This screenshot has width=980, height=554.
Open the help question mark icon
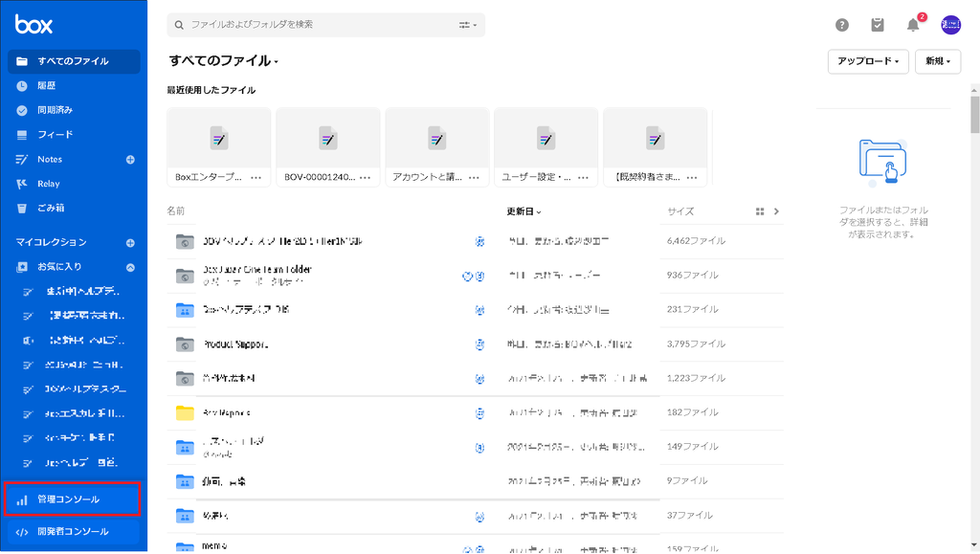(842, 25)
